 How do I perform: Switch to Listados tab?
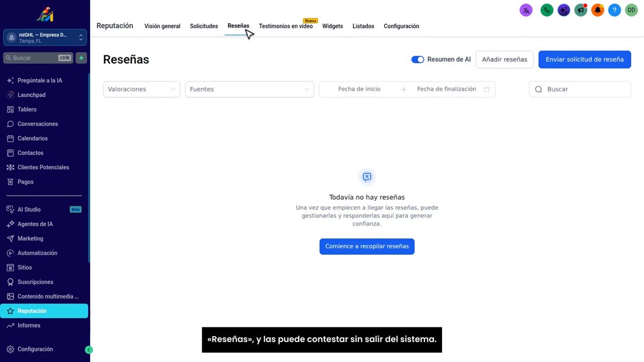[363, 26]
